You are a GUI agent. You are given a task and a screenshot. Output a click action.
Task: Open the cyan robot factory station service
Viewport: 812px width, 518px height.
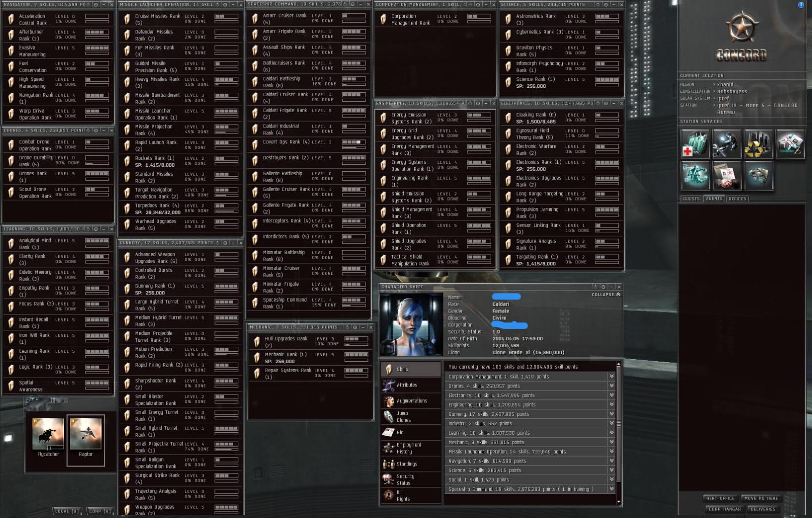(x=694, y=176)
